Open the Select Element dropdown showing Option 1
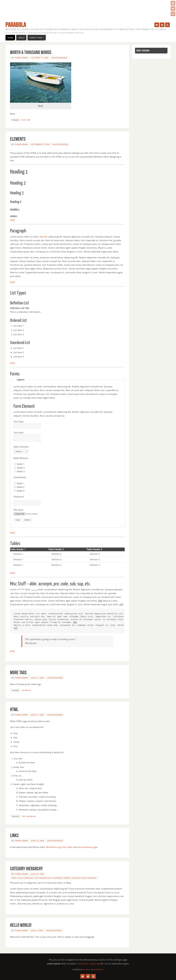 tap(21, 452)
